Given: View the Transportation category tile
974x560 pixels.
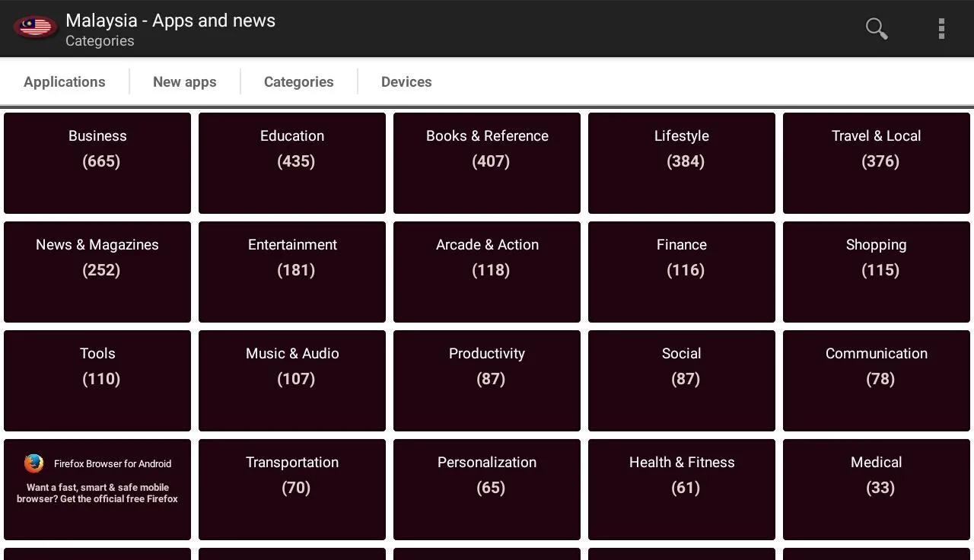Looking at the screenshot, I should [x=292, y=489].
